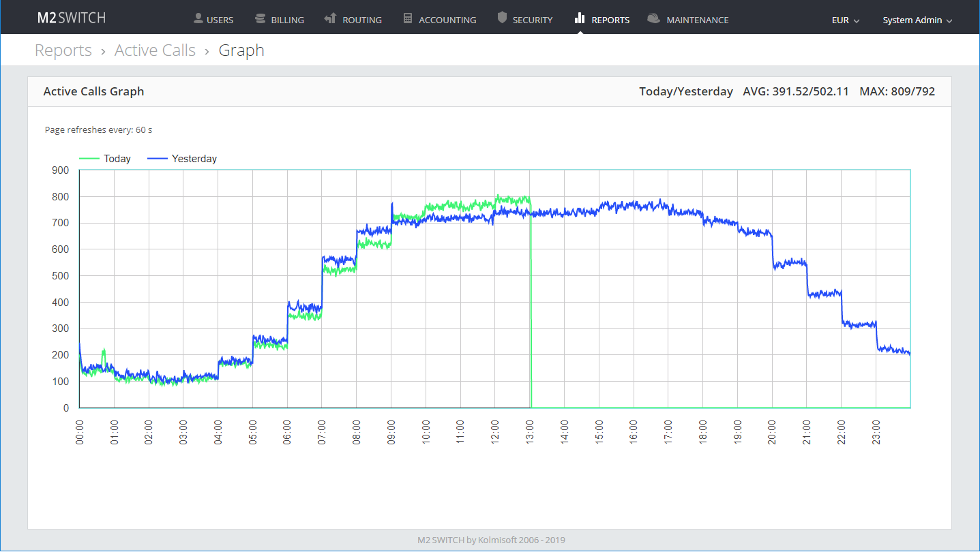980x552 pixels.
Task: Click the Maintenance hard hat icon
Action: pos(654,18)
